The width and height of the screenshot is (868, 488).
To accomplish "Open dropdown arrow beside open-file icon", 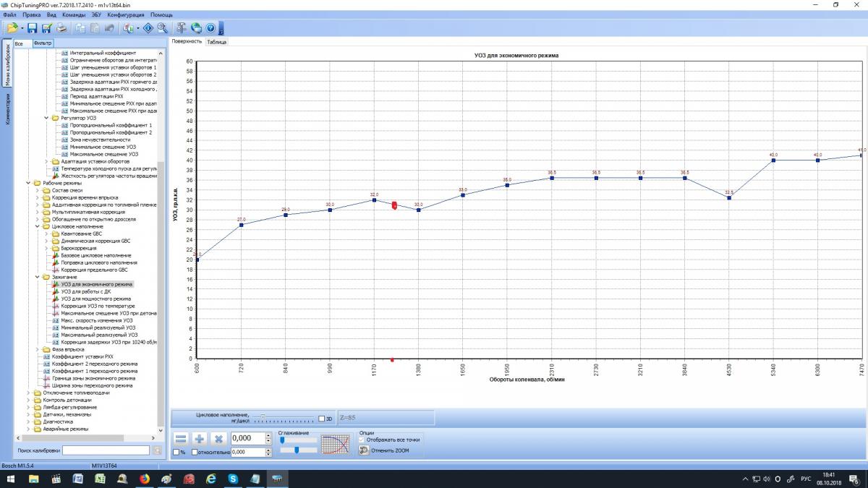I will click(22, 28).
